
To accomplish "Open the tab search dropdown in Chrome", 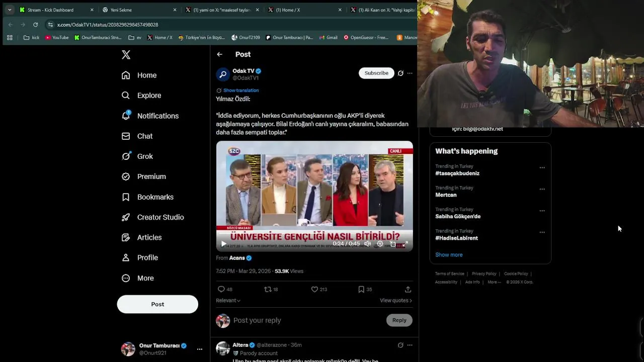I will tap(10, 10).
